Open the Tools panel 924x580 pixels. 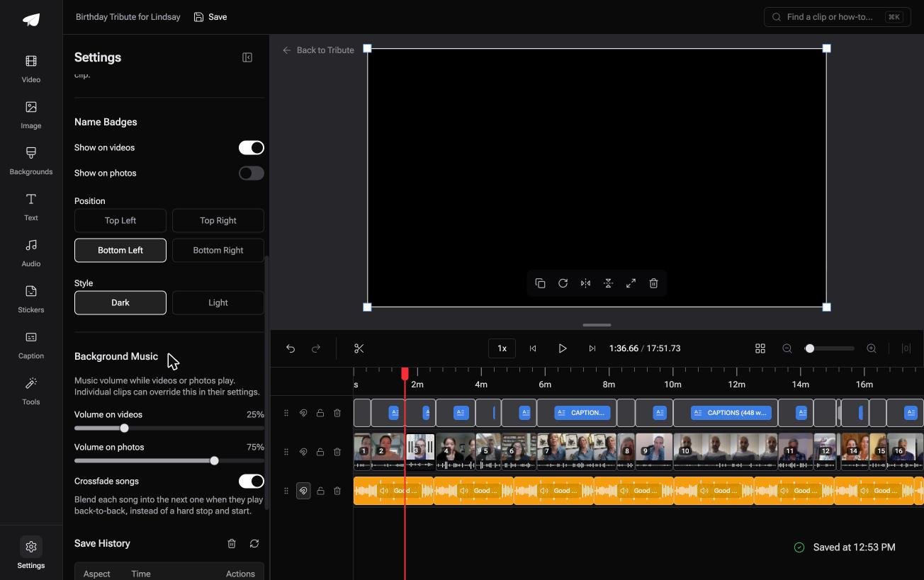coord(31,392)
